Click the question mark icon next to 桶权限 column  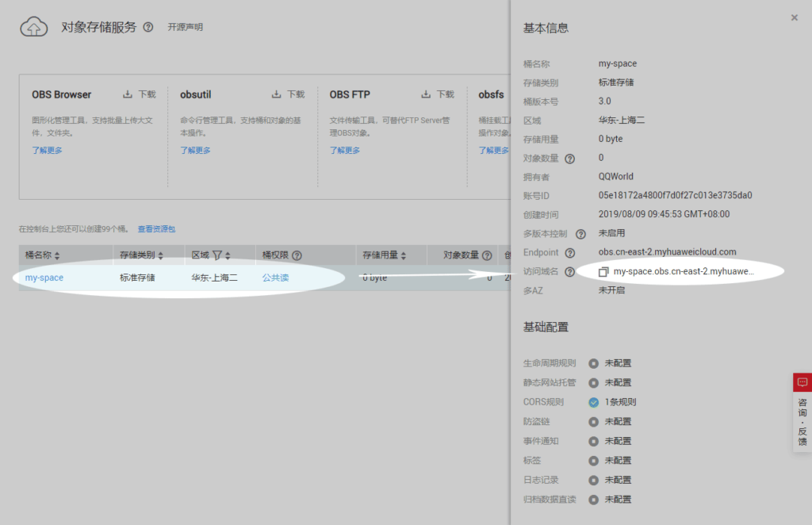[297, 255]
